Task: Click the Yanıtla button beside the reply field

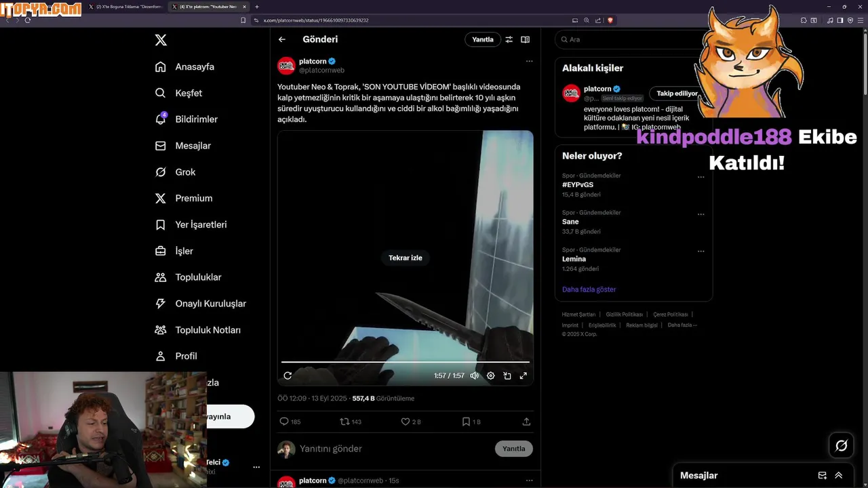Action: 514,449
